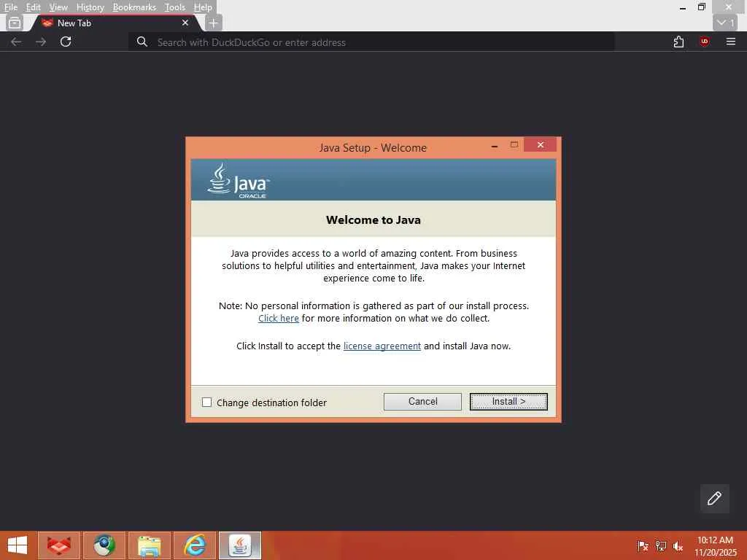Open the History menu
Viewport: 747px width, 560px height.
[90, 7]
